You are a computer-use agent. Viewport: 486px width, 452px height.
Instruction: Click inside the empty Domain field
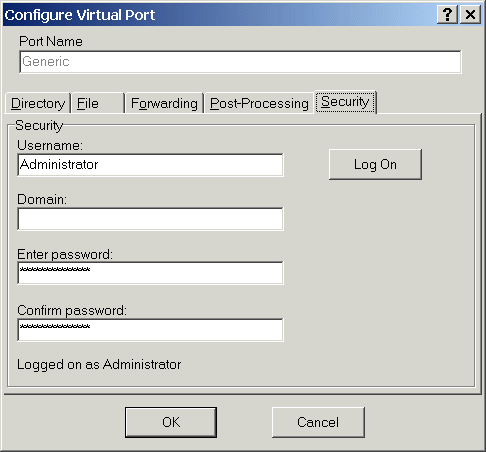click(x=150, y=219)
